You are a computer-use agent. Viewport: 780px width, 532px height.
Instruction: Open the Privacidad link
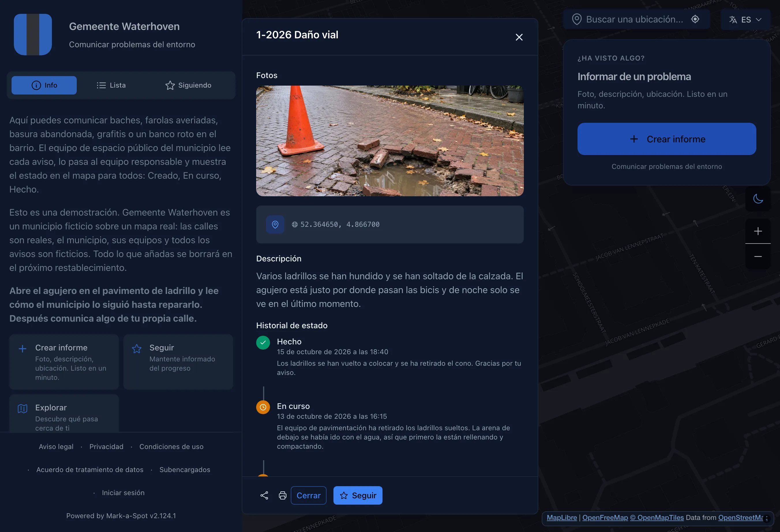click(x=106, y=446)
